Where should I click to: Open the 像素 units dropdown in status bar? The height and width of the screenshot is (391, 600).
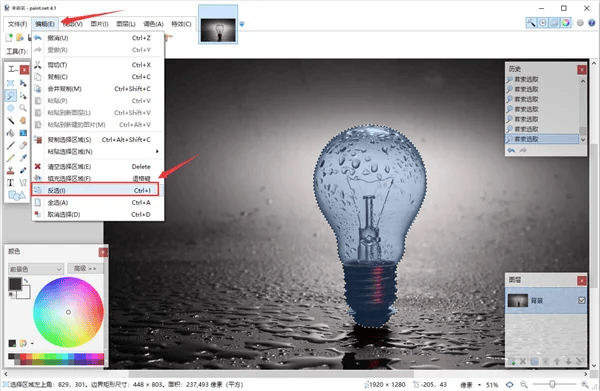click(470, 385)
